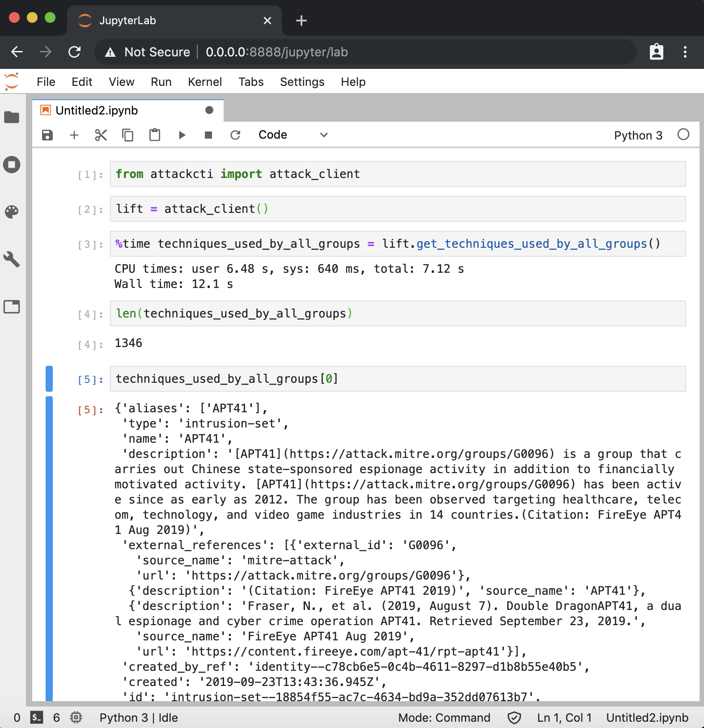704x728 pixels.
Task: Open the Tabs menu
Action: (x=251, y=82)
